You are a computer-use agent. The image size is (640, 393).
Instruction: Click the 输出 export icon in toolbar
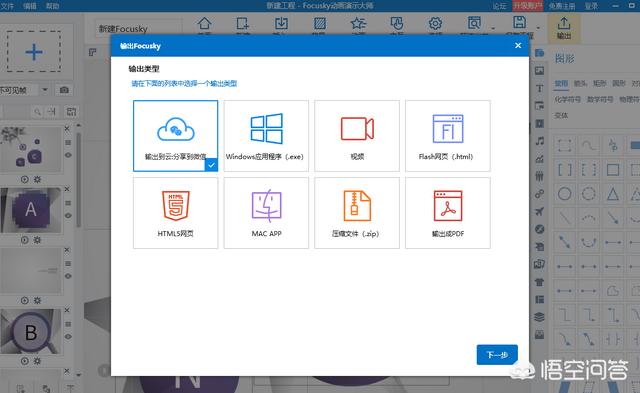pos(564,28)
